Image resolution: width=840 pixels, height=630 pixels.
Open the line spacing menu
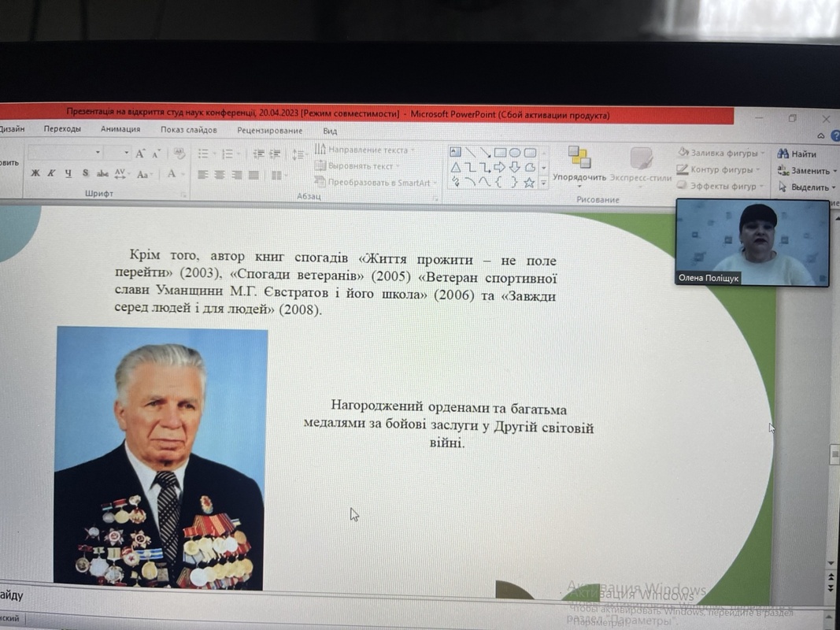point(299,155)
